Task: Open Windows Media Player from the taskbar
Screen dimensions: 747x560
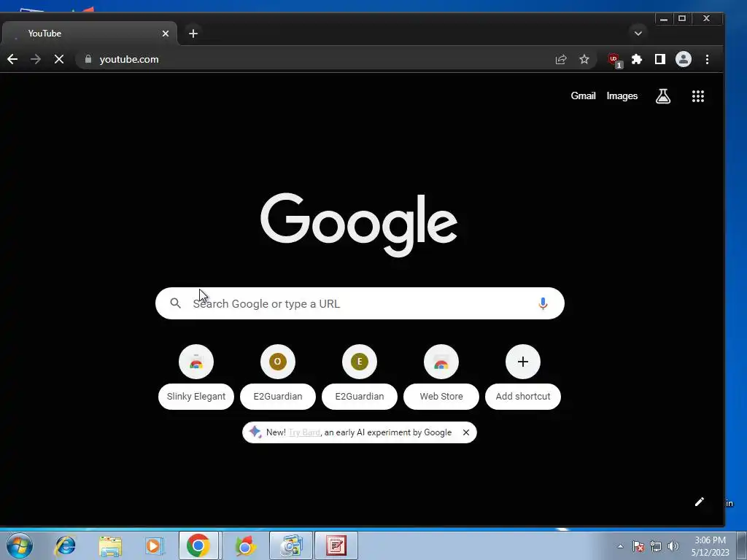Action: coord(154,545)
